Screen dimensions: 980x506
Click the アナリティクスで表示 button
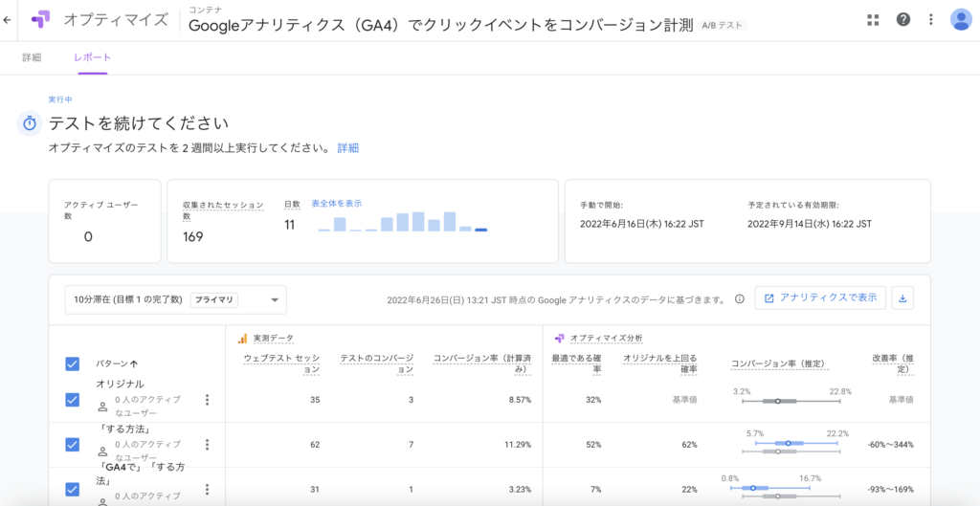pyautogui.click(x=820, y=298)
